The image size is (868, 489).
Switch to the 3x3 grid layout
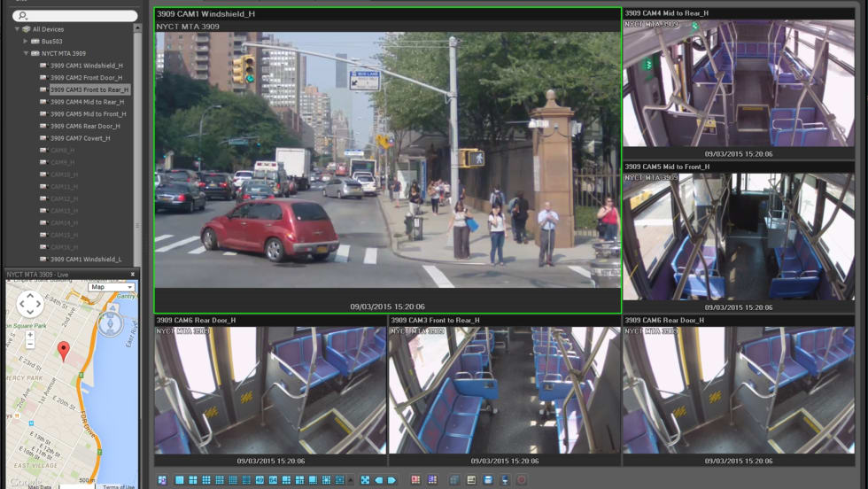pyautogui.click(x=206, y=480)
